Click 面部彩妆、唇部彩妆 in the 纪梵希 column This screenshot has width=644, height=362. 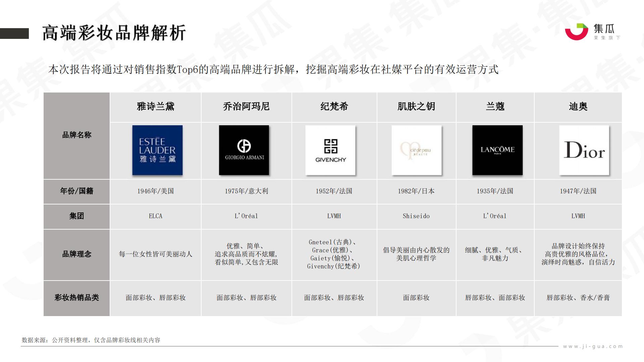[334, 298]
